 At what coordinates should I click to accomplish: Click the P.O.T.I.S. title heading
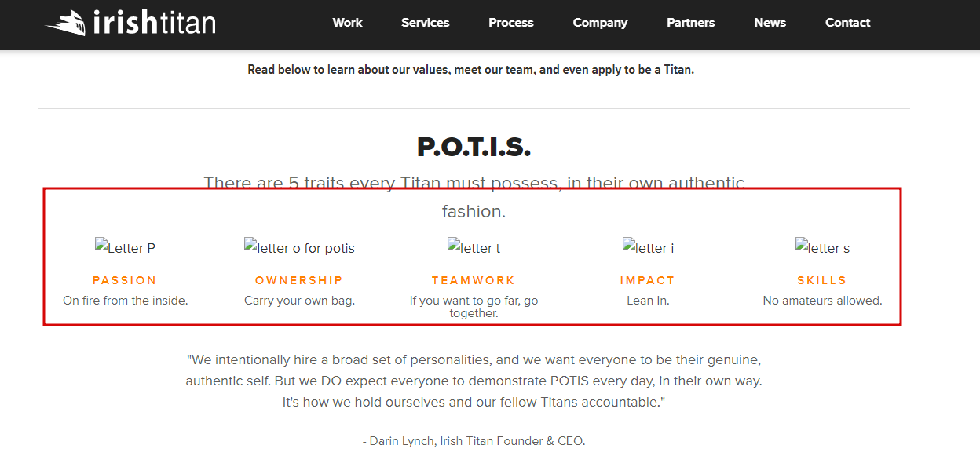click(x=474, y=147)
